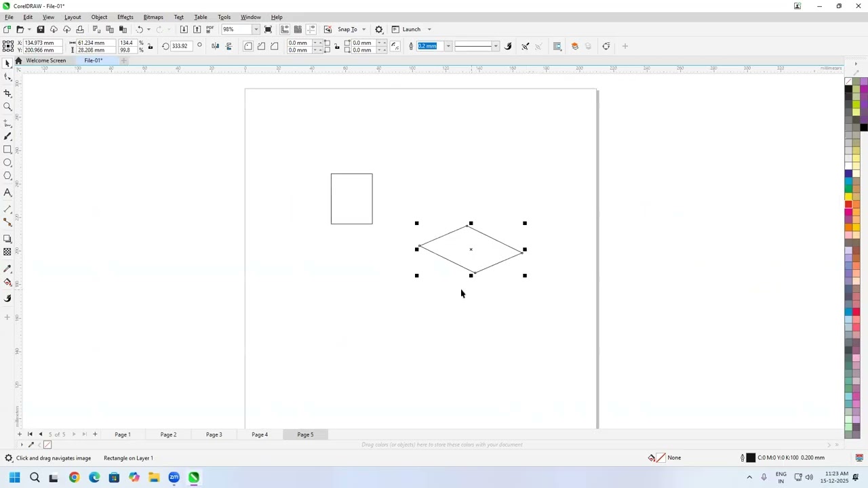The image size is (868, 488).
Task: Open the Bitmaps menu
Action: point(153,17)
